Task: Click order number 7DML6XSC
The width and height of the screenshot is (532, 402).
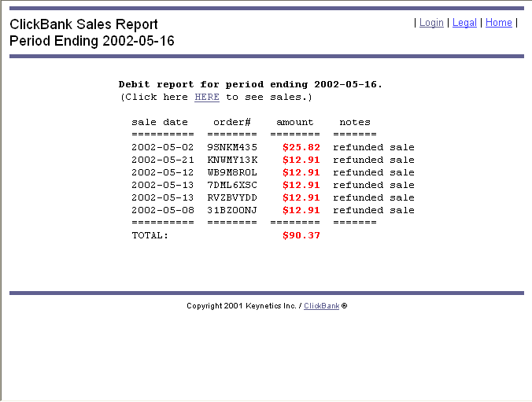Action: tap(232, 185)
